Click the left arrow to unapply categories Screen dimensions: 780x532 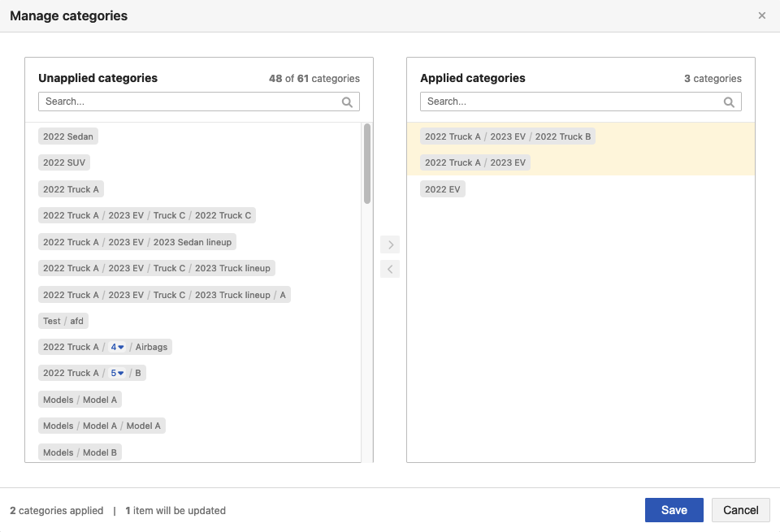[x=390, y=269]
